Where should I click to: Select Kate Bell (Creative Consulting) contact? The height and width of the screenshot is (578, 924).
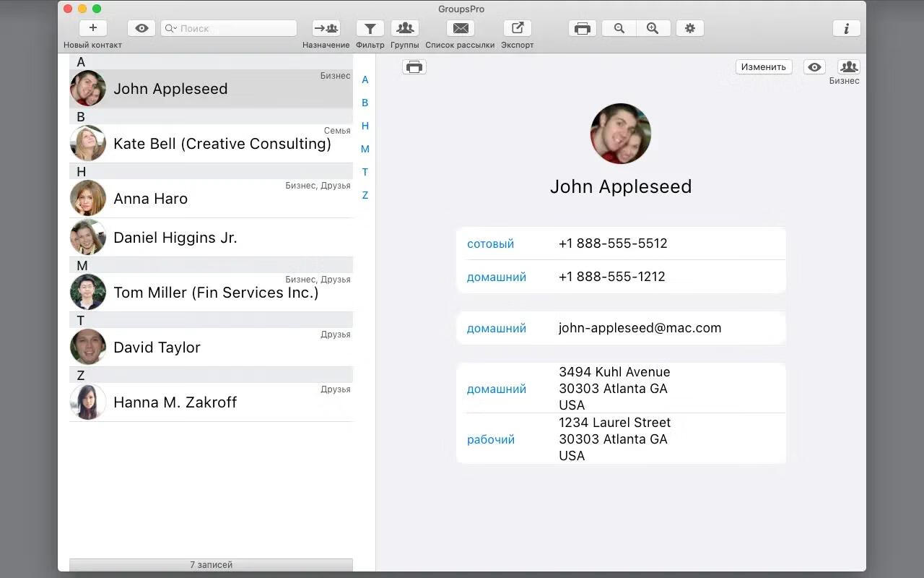(x=211, y=143)
